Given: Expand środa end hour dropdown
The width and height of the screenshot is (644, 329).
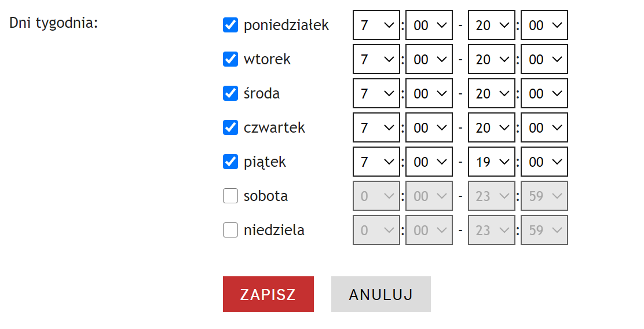Looking at the screenshot, I should (491, 93).
